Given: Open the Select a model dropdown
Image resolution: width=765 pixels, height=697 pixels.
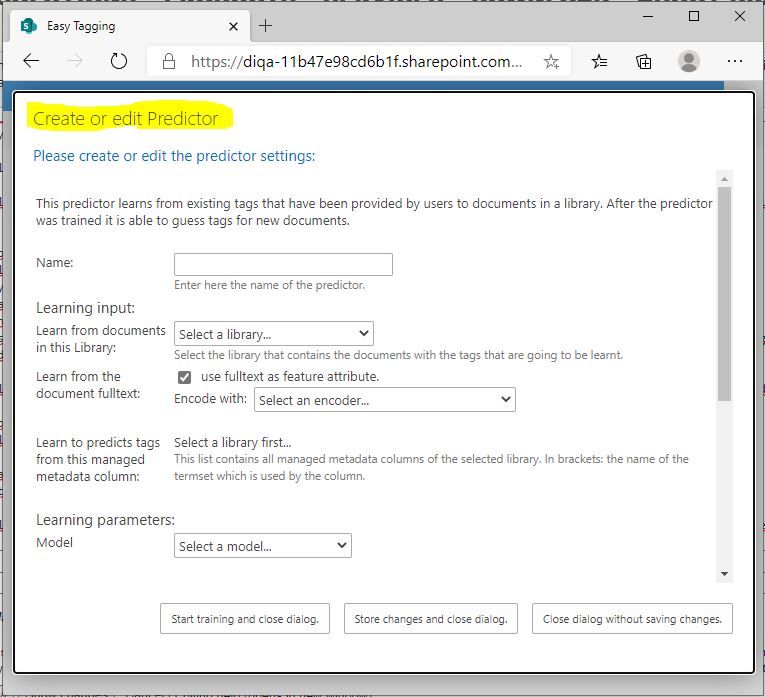Looking at the screenshot, I should [x=263, y=546].
